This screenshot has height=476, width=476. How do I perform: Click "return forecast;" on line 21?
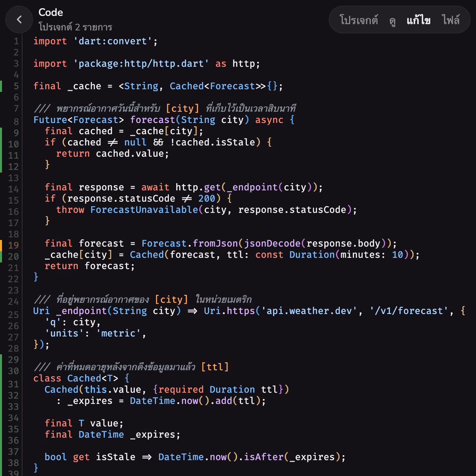(90, 266)
